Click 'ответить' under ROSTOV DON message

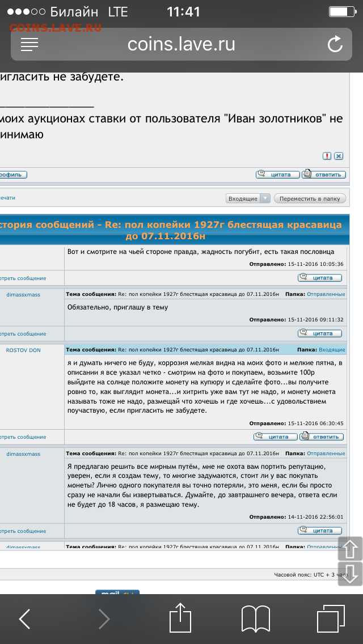tap(322, 436)
